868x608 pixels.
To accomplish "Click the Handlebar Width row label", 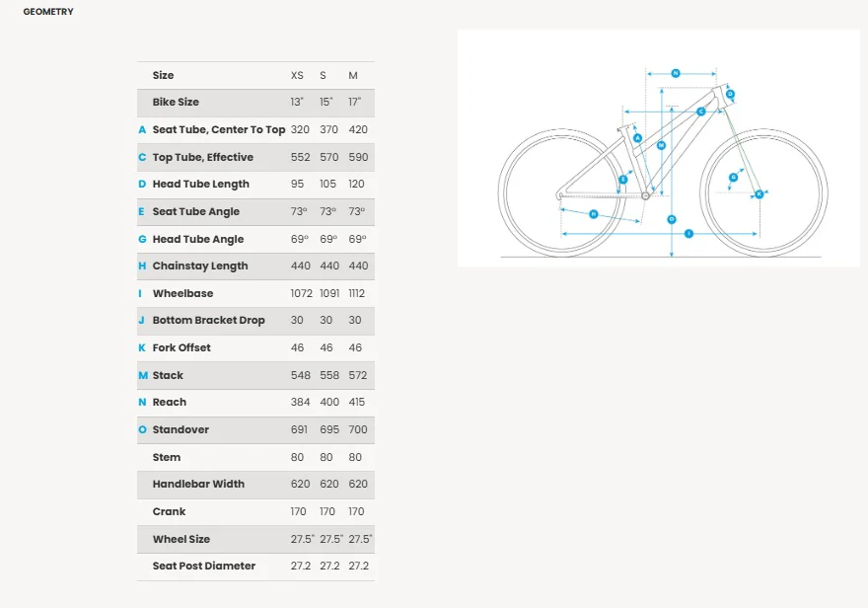I will coord(198,485).
